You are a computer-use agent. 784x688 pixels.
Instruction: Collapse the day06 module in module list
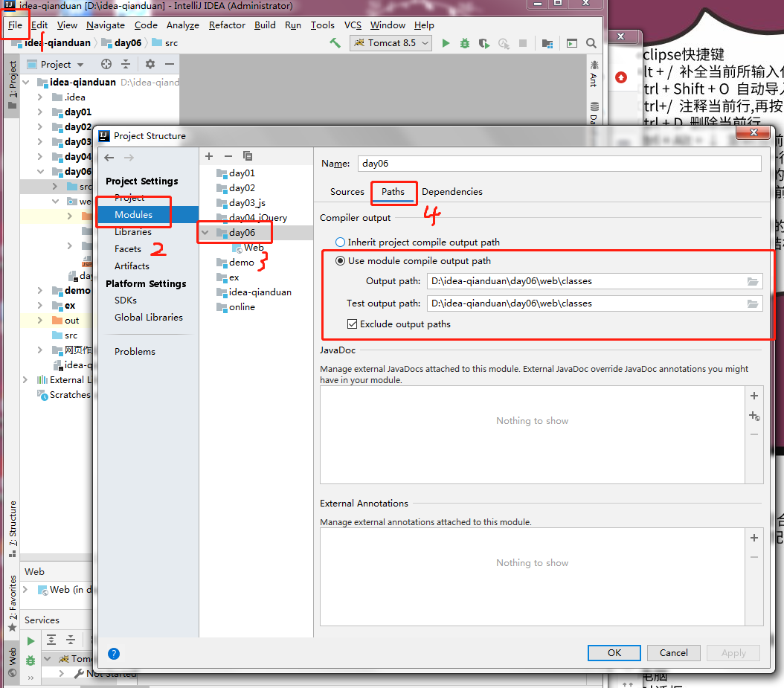205,233
